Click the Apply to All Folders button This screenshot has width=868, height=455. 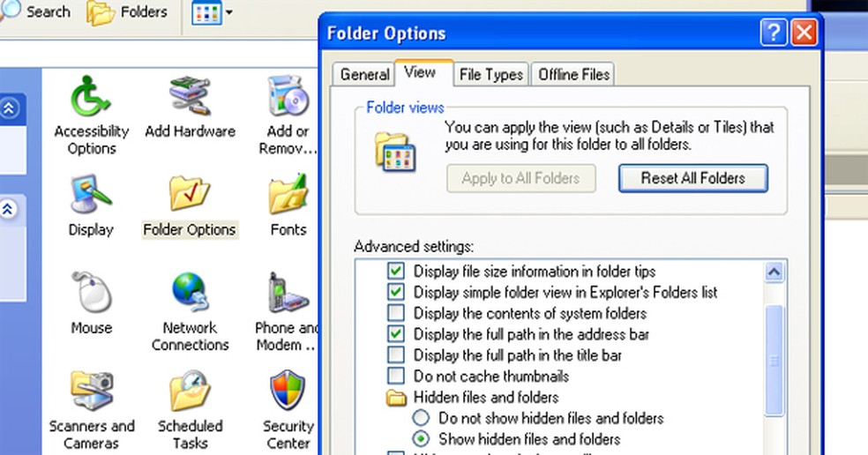coord(521,178)
